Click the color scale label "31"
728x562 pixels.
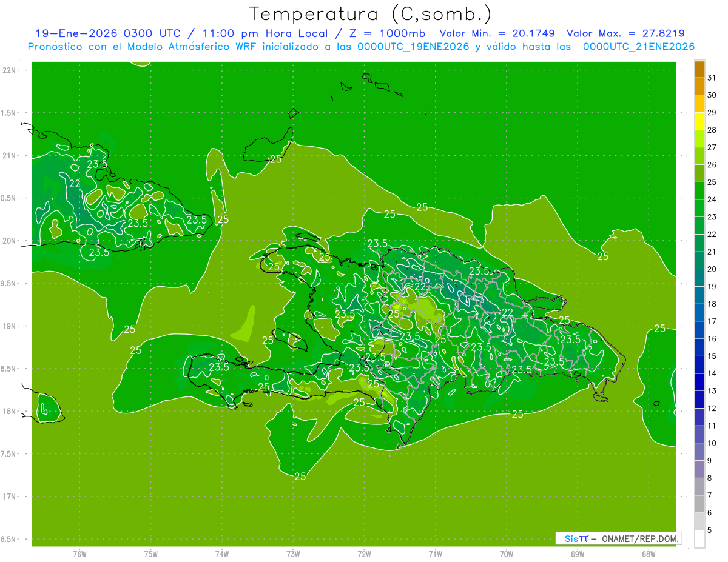point(712,78)
